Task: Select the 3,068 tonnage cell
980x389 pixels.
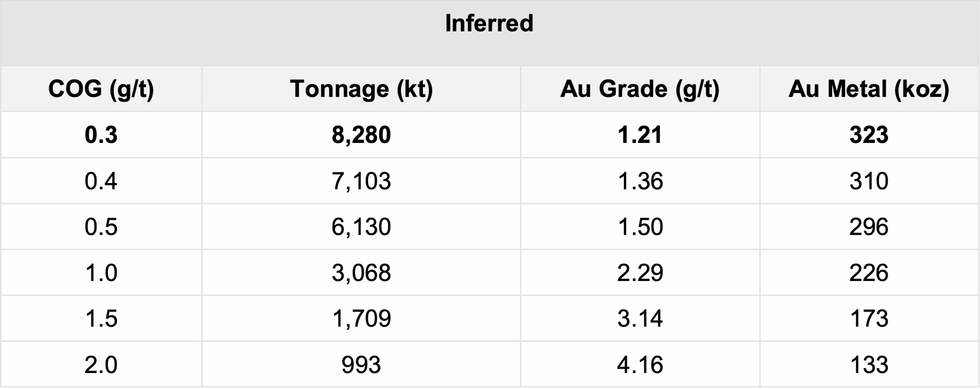Action: [x=361, y=273]
